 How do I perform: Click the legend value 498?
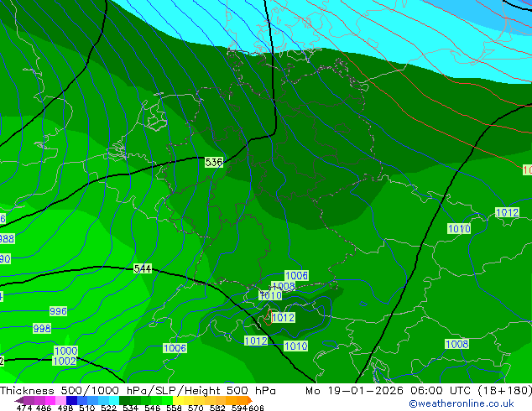pyautogui.click(x=65, y=408)
